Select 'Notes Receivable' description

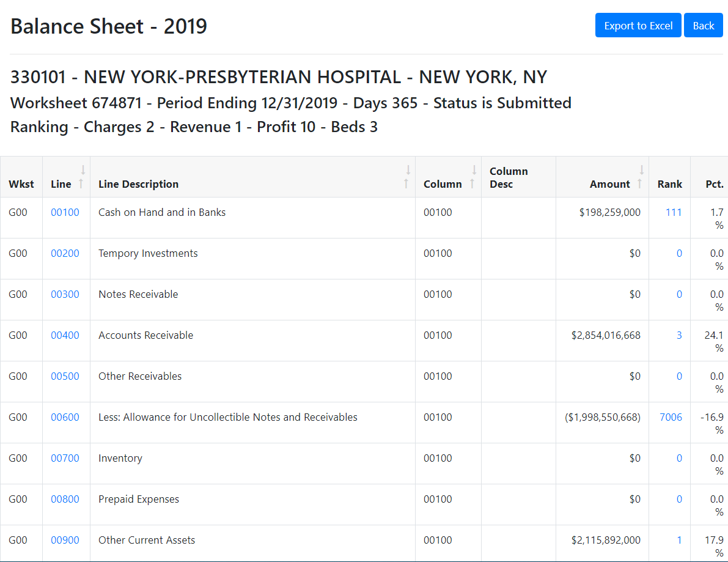[x=138, y=294]
